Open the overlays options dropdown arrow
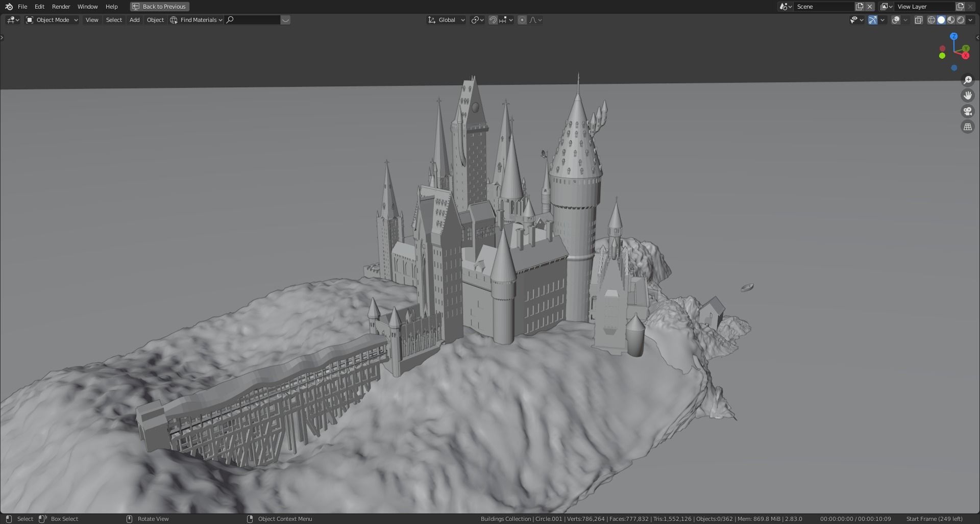This screenshot has width=980, height=524. 905,20
